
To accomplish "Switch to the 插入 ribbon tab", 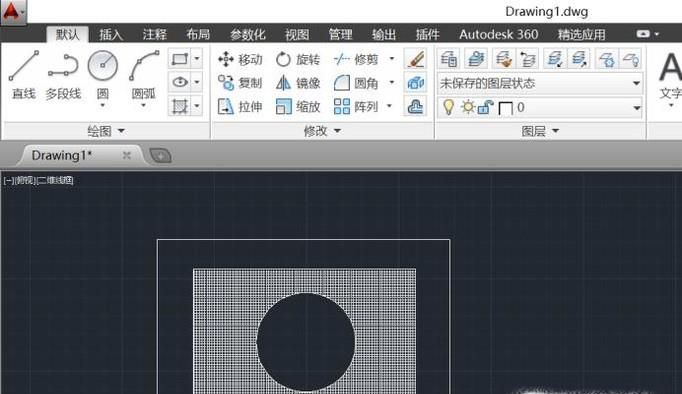I will [x=111, y=34].
